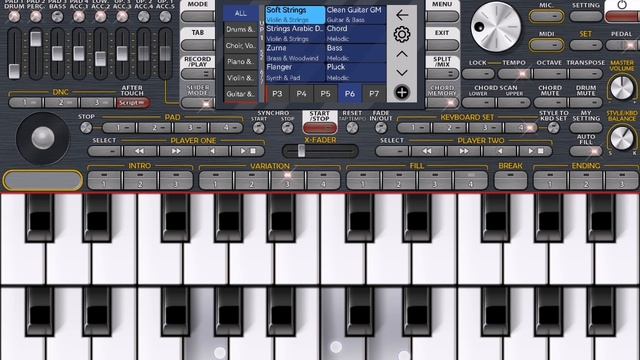The width and height of the screenshot is (640, 360).
Task: Toggle Chord Memory
Action: [442, 102]
